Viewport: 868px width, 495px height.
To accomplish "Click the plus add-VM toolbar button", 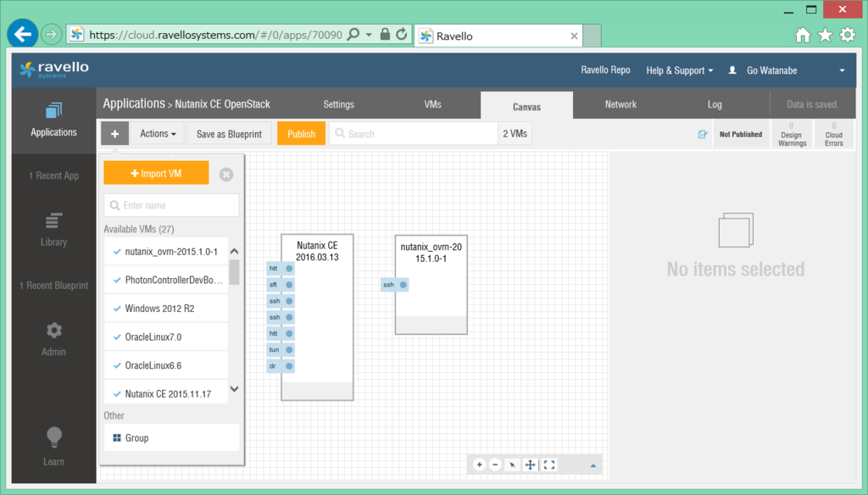I will click(x=114, y=133).
